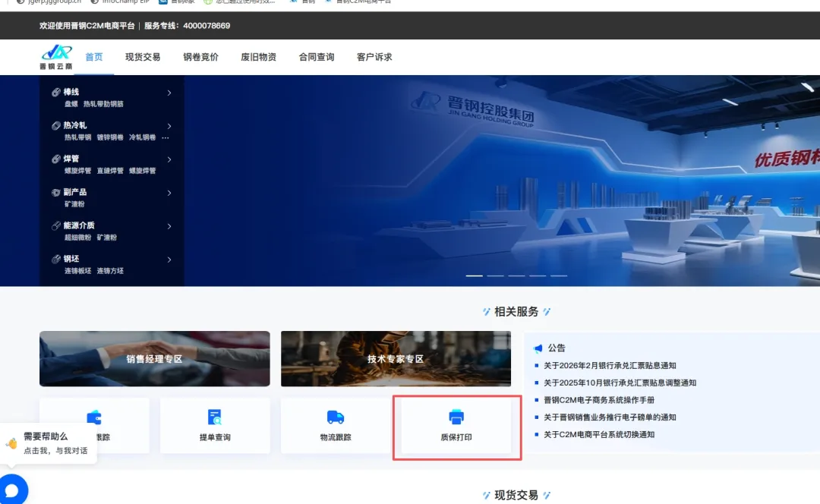820x504 pixels.
Task: Open the C2M电商平台系统切换通知 link
Action: click(x=599, y=434)
